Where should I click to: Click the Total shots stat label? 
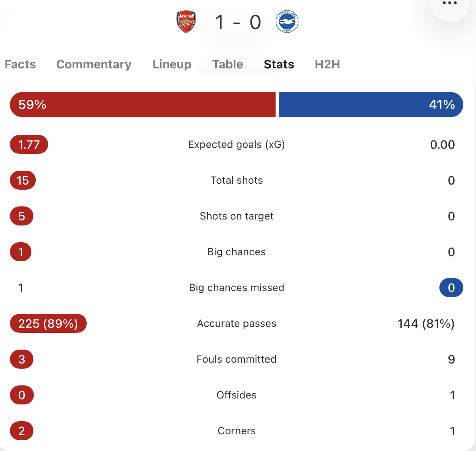point(237,180)
